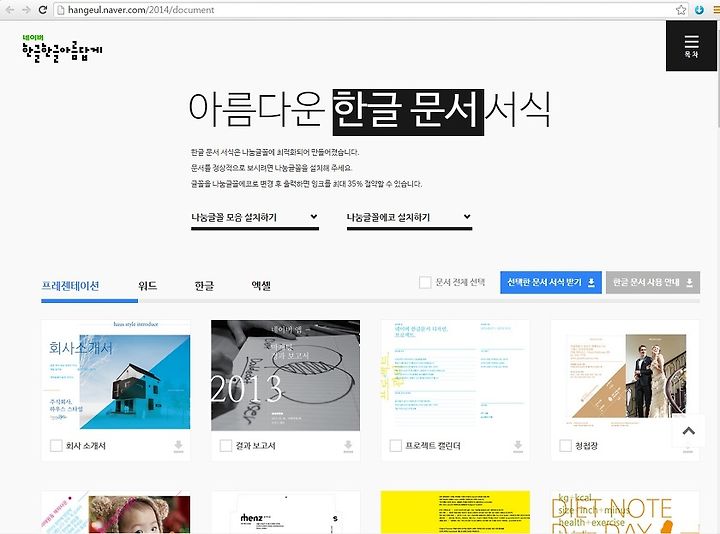720x534 pixels.
Task: Go back with browser back arrow
Action: point(10,10)
